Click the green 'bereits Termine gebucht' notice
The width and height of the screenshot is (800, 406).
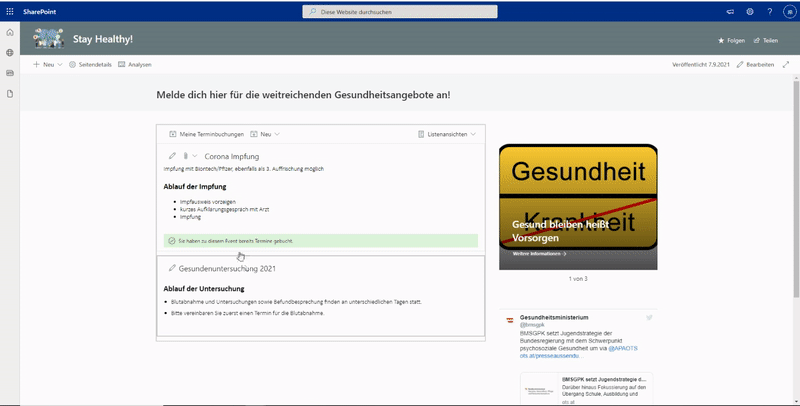(x=321, y=241)
